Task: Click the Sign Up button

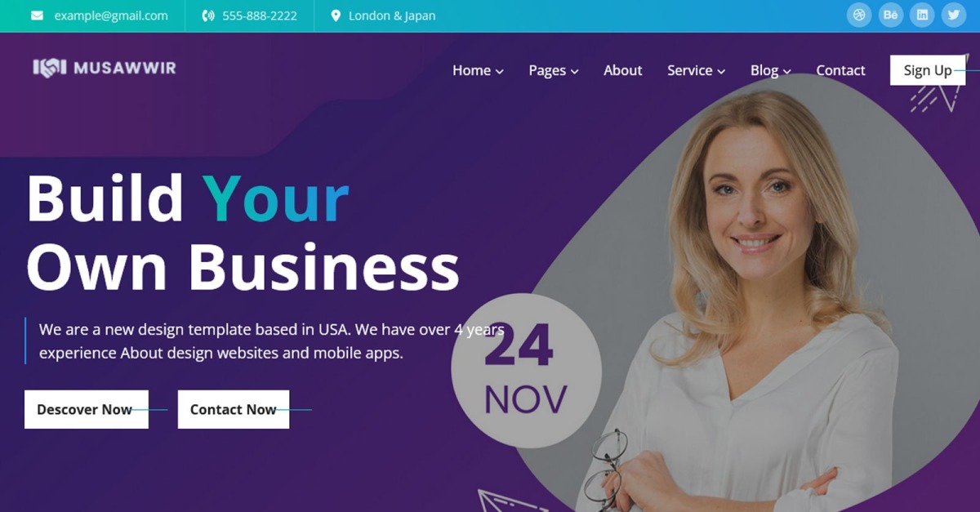Action: 928,70
